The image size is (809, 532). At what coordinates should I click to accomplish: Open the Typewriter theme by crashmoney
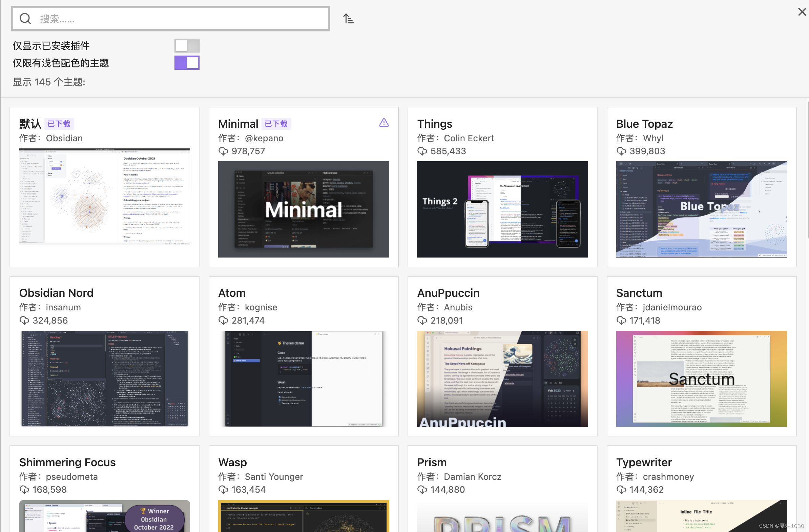[x=644, y=462]
